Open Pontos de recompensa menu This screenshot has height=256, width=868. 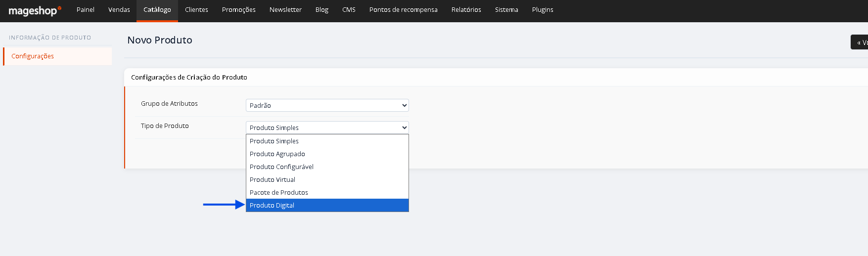click(404, 10)
